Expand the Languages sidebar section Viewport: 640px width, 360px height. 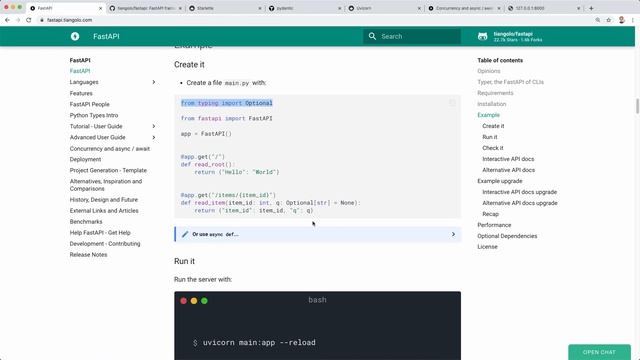(154, 82)
